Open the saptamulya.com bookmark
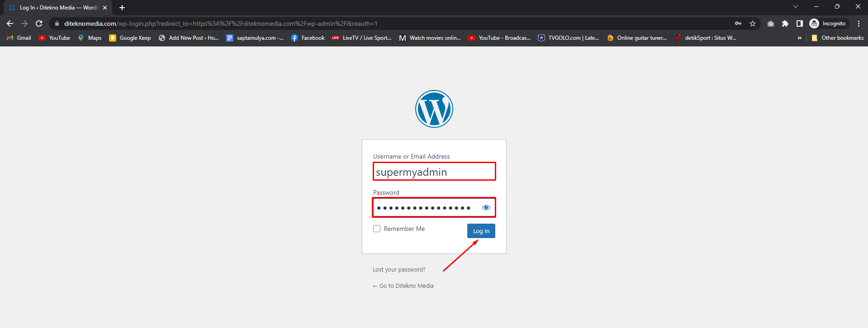 [x=255, y=38]
